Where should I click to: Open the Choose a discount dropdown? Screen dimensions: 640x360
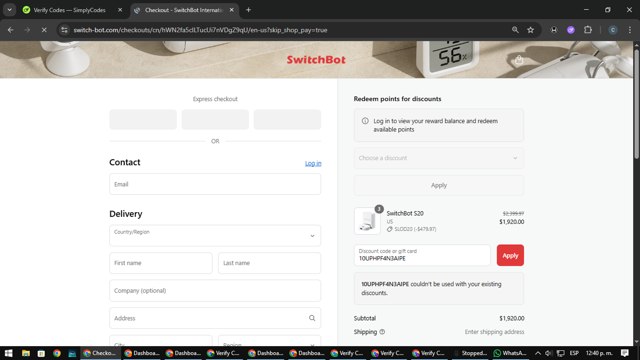click(x=439, y=158)
